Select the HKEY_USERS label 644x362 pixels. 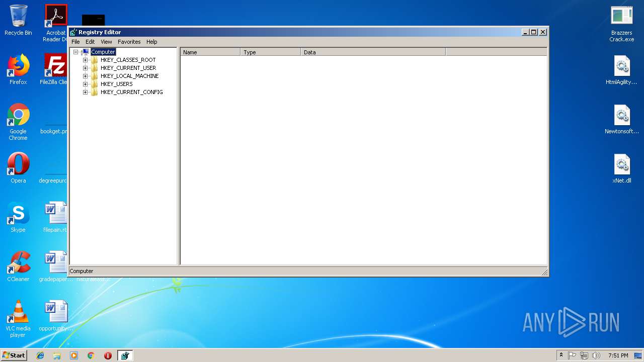point(116,84)
